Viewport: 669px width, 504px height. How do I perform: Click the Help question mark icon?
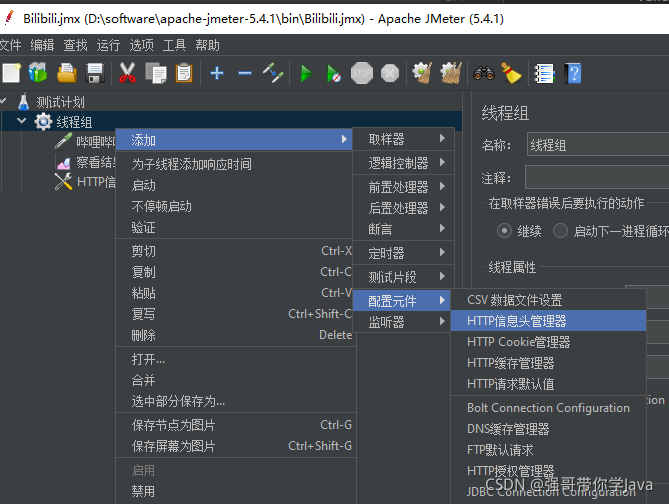tap(573, 73)
